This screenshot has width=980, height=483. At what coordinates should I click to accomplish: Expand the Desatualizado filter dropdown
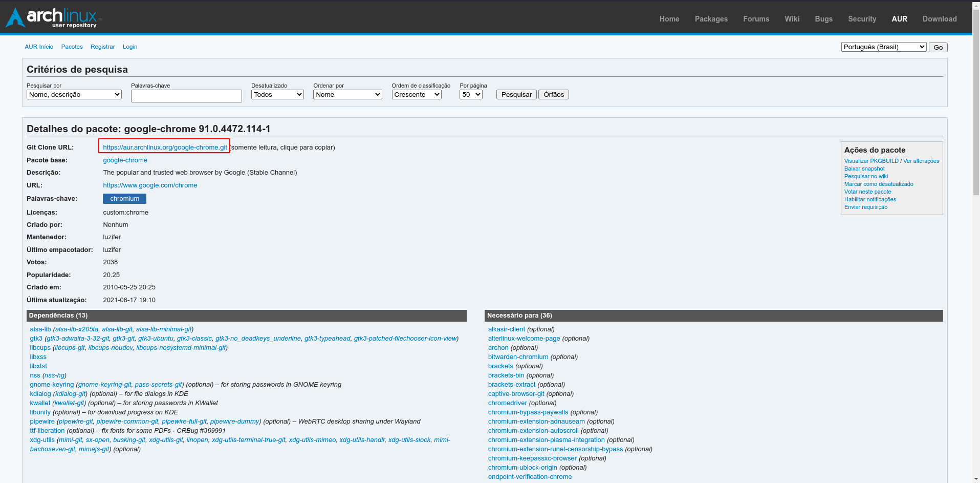pyautogui.click(x=277, y=95)
